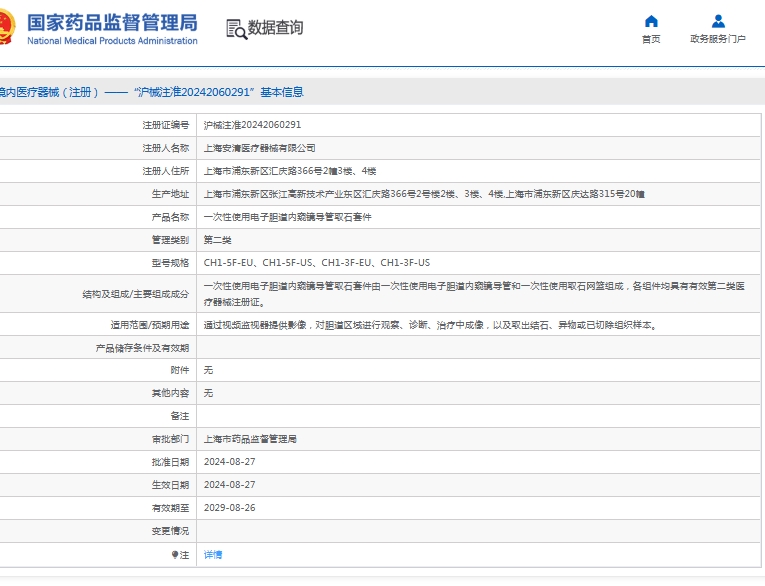This screenshot has height=586, width=765.
Task: Click the 注册人住所 label
Action: (x=165, y=171)
